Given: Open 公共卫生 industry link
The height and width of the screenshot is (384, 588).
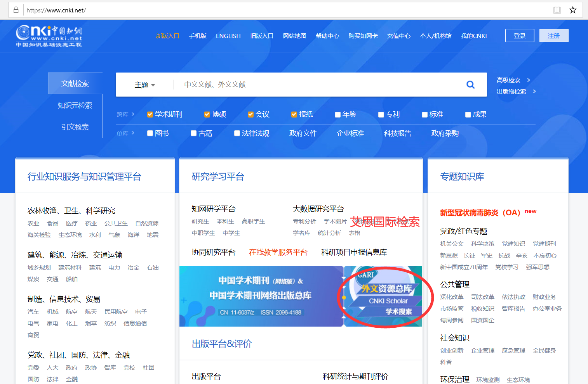Looking at the screenshot, I should (x=116, y=223).
